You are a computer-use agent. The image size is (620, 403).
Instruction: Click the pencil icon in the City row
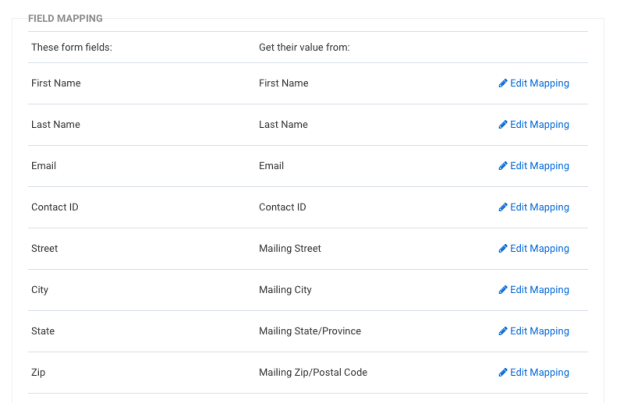(503, 290)
